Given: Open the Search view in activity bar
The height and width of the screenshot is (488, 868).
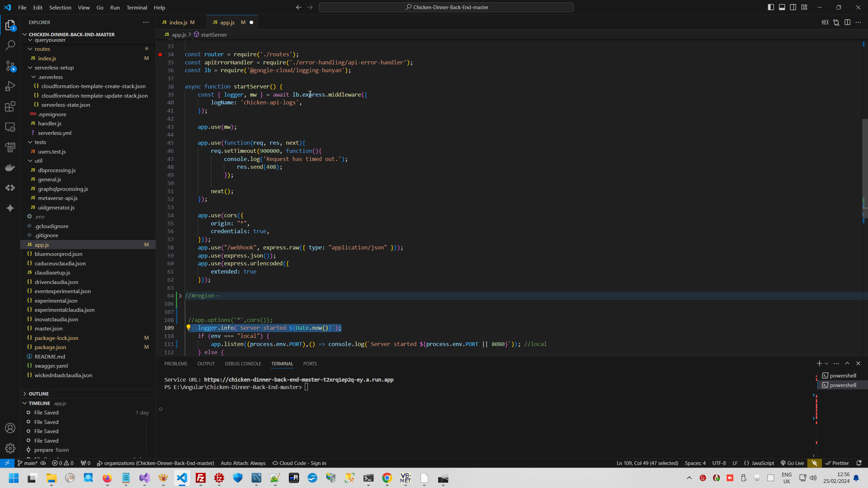Looking at the screenshot, I should (10, 45).
